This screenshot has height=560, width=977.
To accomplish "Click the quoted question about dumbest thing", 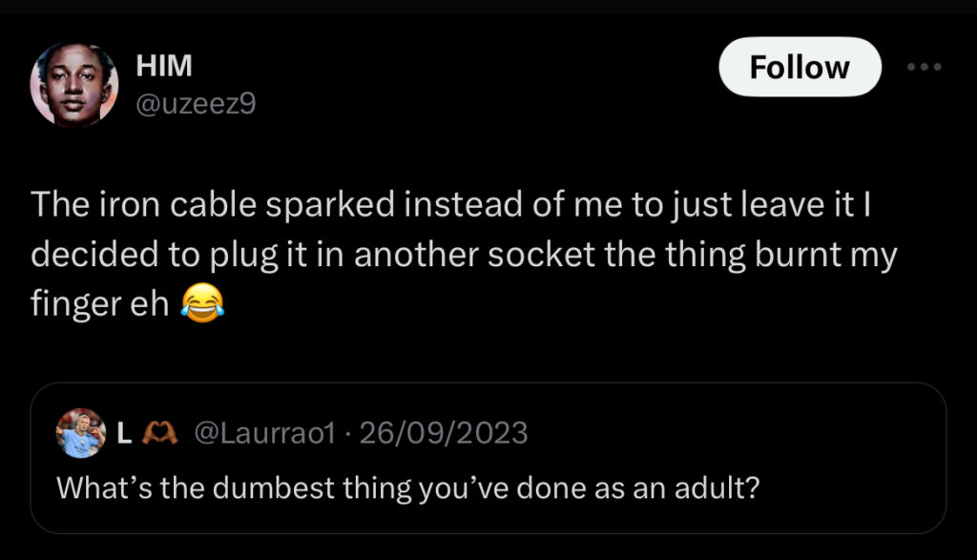I will (407, 487).
